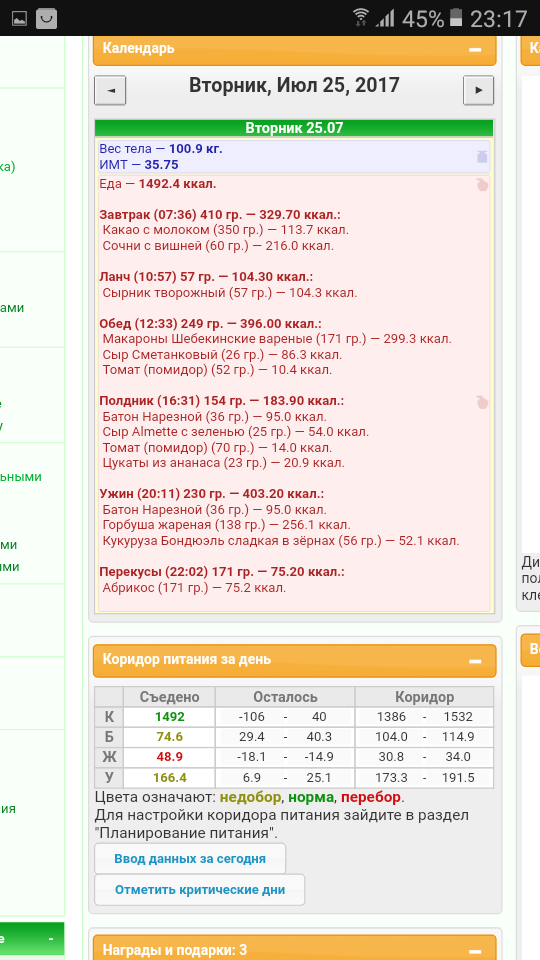Click the Отметить критические дни button
The height and width of the screenshot is (960, 540).
click(200, 890)
